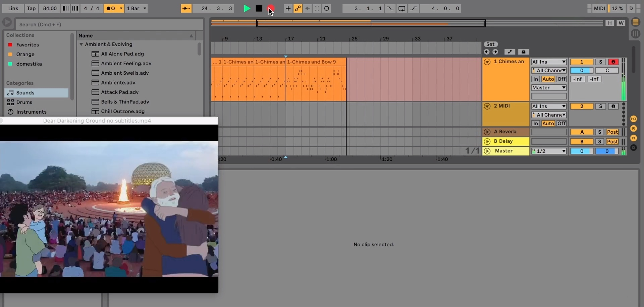Open All Ins dropdown on 2 MIDI track

[549, 106]
